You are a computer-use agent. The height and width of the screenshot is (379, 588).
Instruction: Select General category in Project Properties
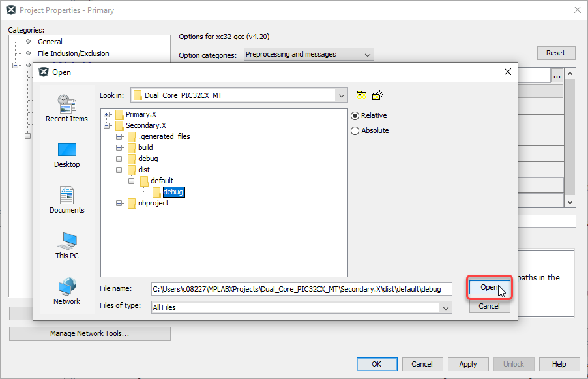50,42
